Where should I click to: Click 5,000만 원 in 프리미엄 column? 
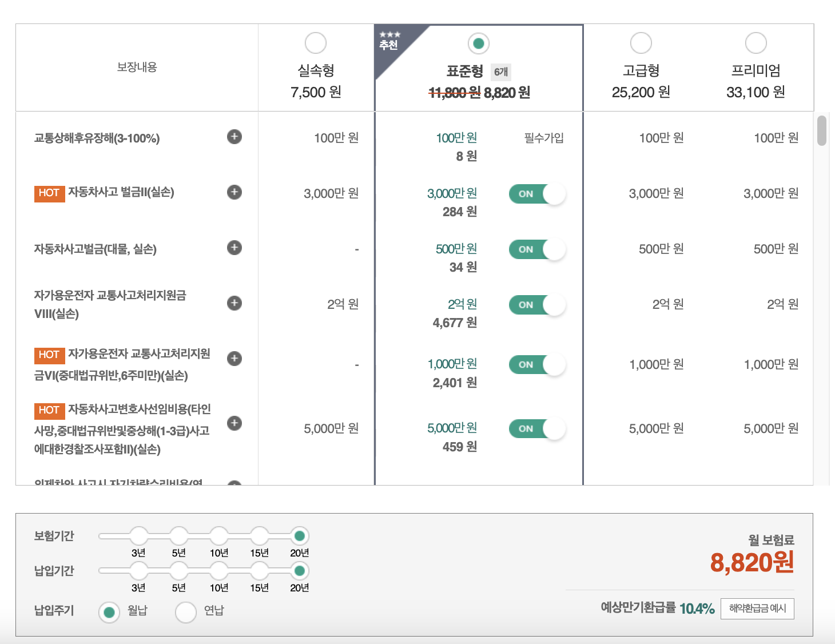coord(771,428)
